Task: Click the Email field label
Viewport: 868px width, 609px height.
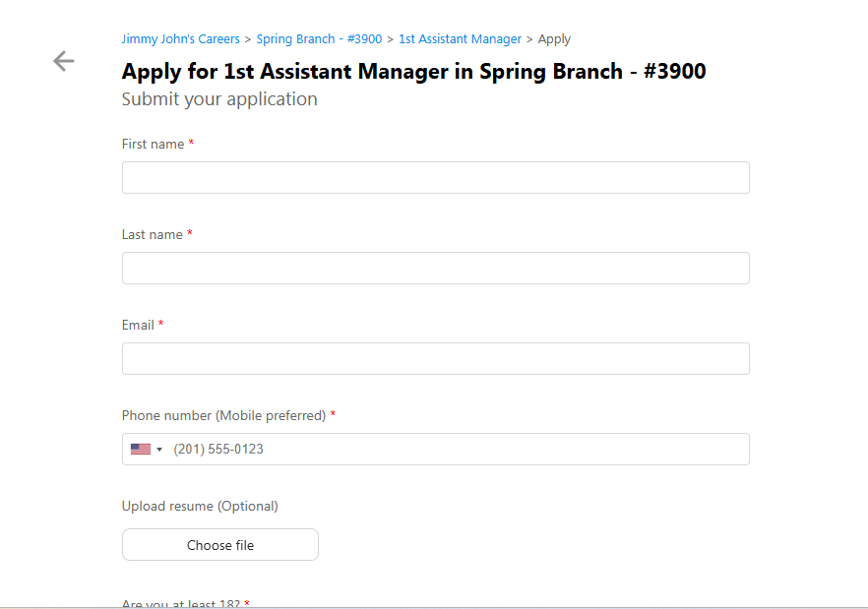Action: [138, 325]
